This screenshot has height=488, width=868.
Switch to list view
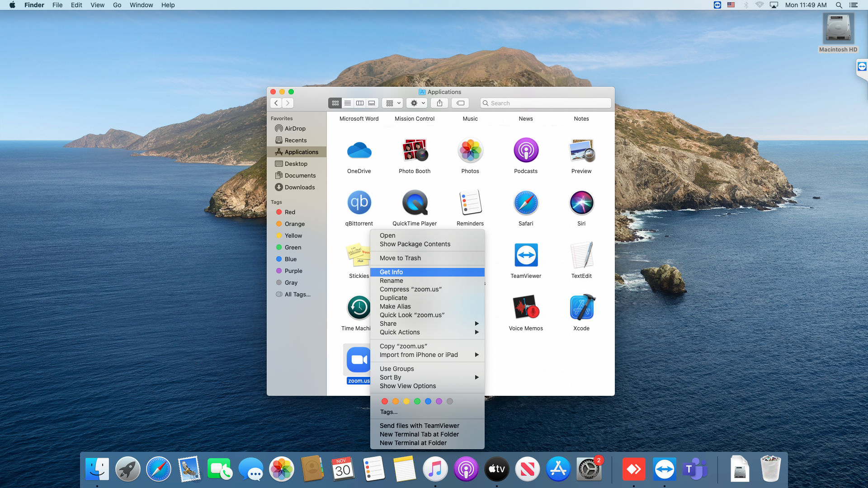tap(348, 103)
